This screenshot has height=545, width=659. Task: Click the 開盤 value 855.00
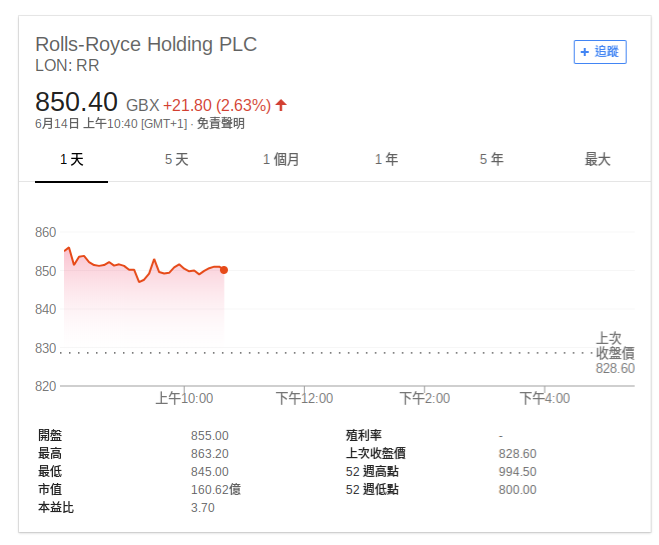pyautogui.click(x=209, y=436)
